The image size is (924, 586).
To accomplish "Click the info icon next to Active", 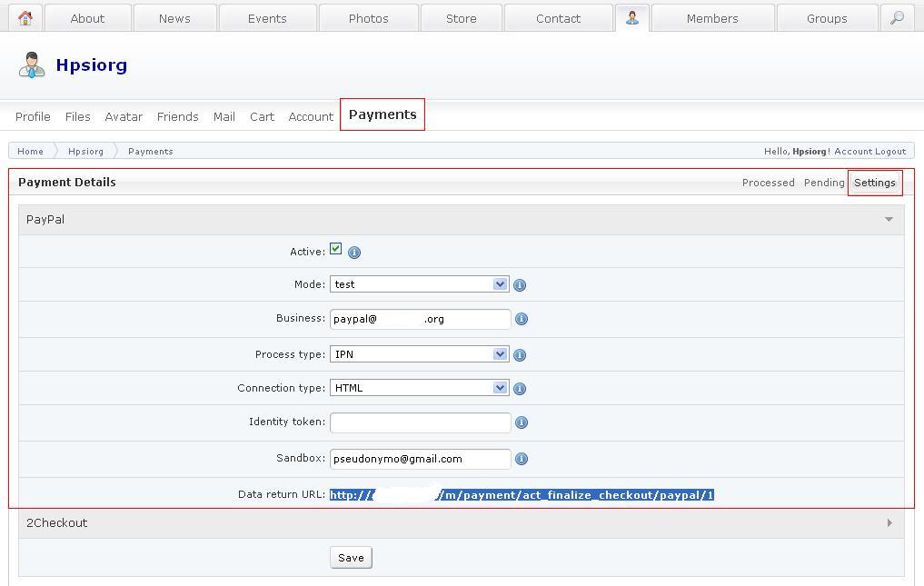I will pyautogui.click(x=354, y=253).
